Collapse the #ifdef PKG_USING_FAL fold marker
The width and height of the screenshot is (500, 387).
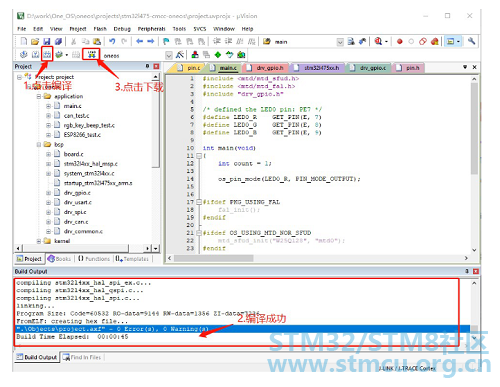[x=199, y=202]
